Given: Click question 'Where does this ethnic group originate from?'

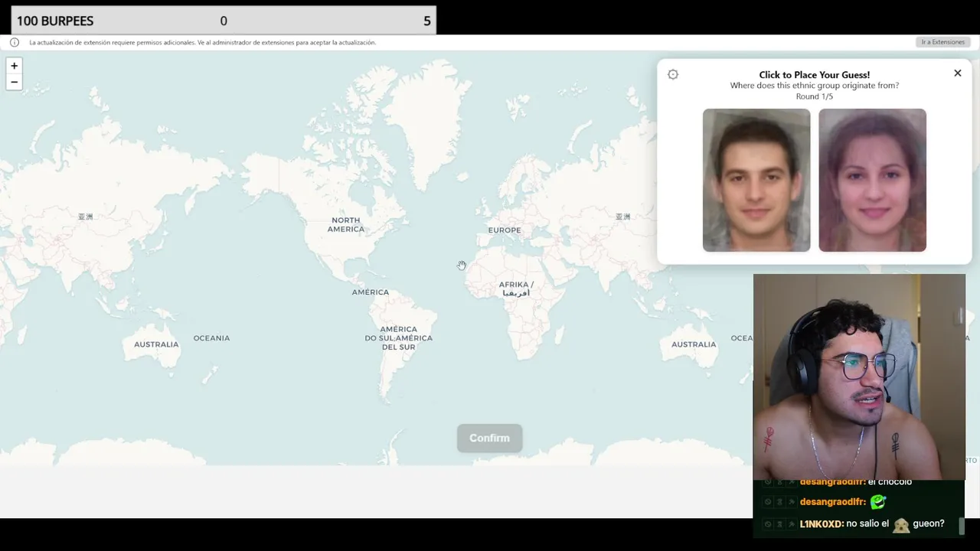Looking at the screenshot, I should [x=815, y=86].
